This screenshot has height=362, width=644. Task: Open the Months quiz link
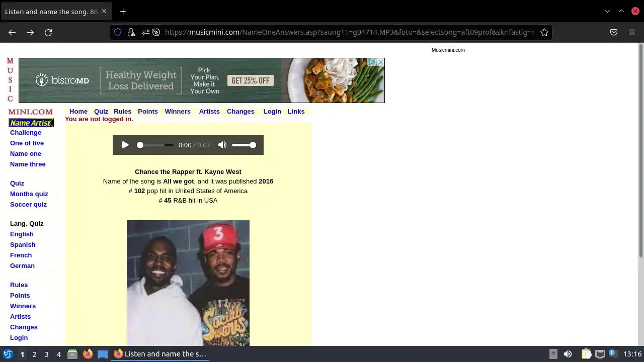(x=29, y=194)
